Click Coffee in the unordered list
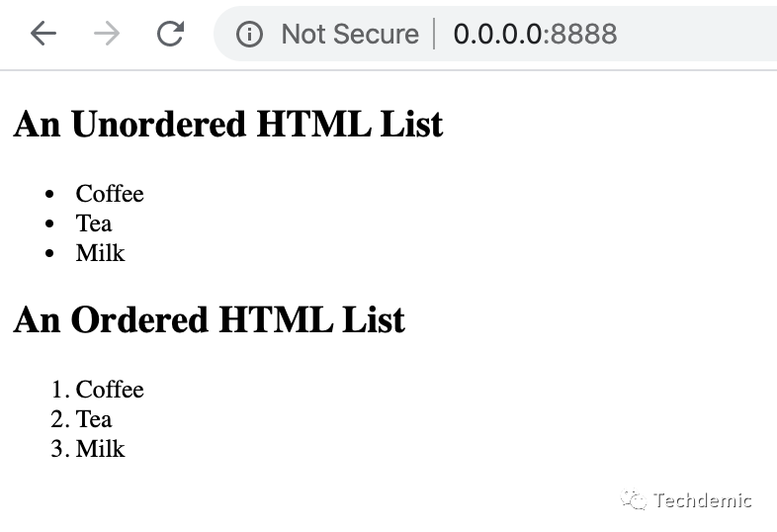Screen dimensions: 777x532 coord(110,194)
